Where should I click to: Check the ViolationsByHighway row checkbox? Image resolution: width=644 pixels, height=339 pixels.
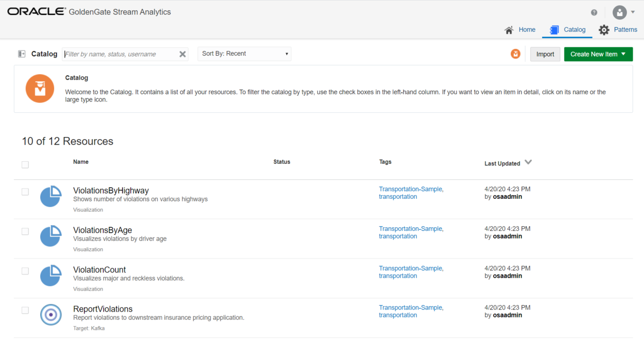pos(25,192)
